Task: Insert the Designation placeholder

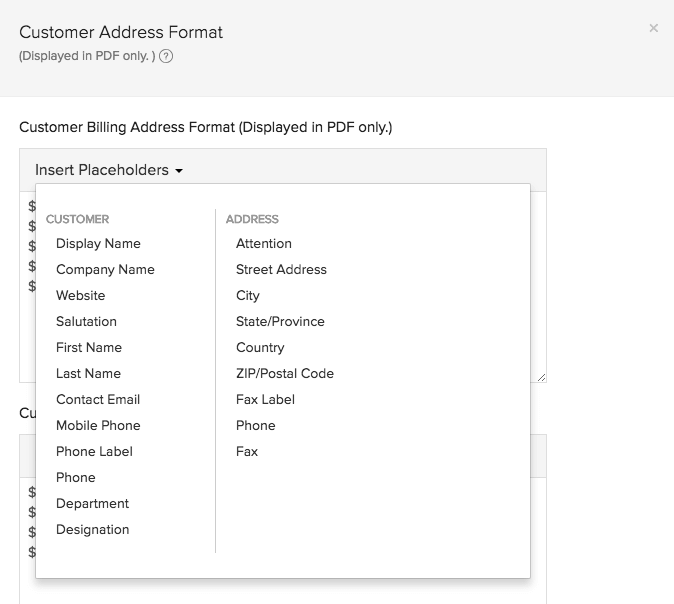Action: [92, 529]
